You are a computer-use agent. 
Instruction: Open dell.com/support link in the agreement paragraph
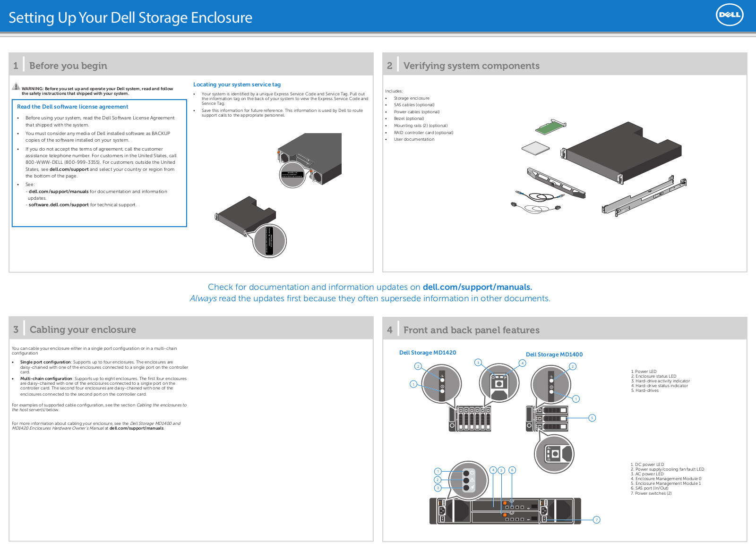pos(69,169)
